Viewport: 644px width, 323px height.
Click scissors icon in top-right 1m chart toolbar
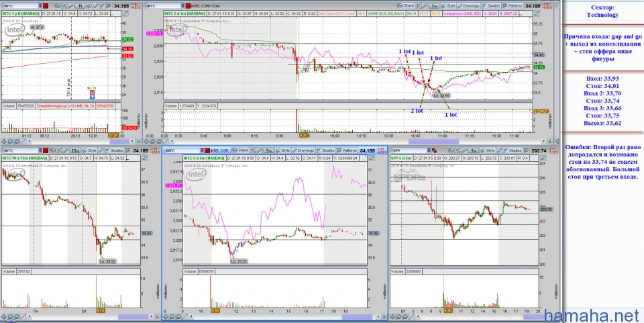(x=419, y=6)
